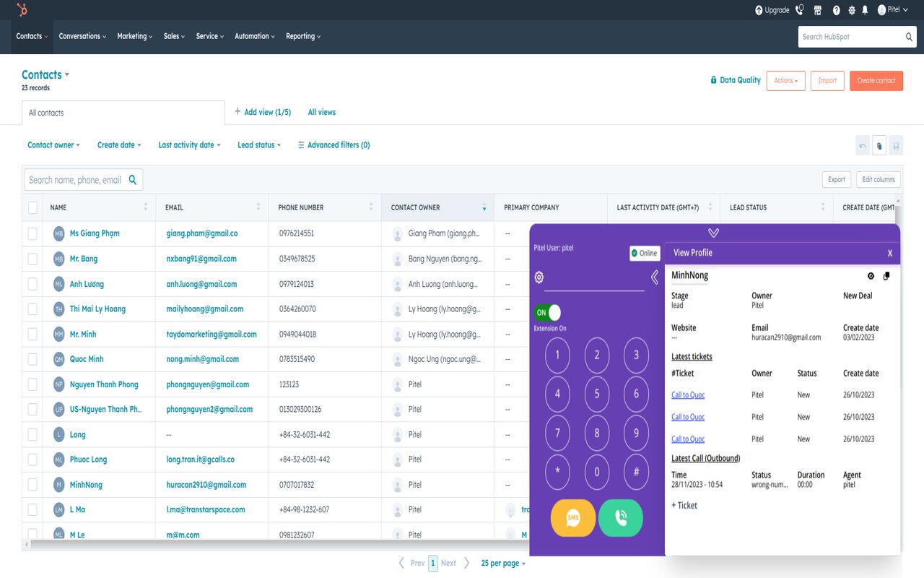This screenshot has height=578, width=924.
Task: Open the Conversations menu
Action: pos(82,36)
